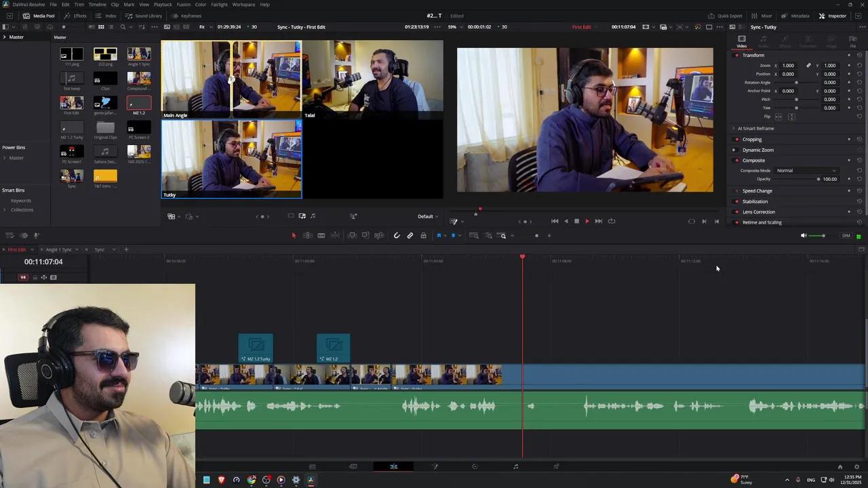Click the Zoom link chain icon
This screenshot has height=488, width=868.
(x=808, y=66)
